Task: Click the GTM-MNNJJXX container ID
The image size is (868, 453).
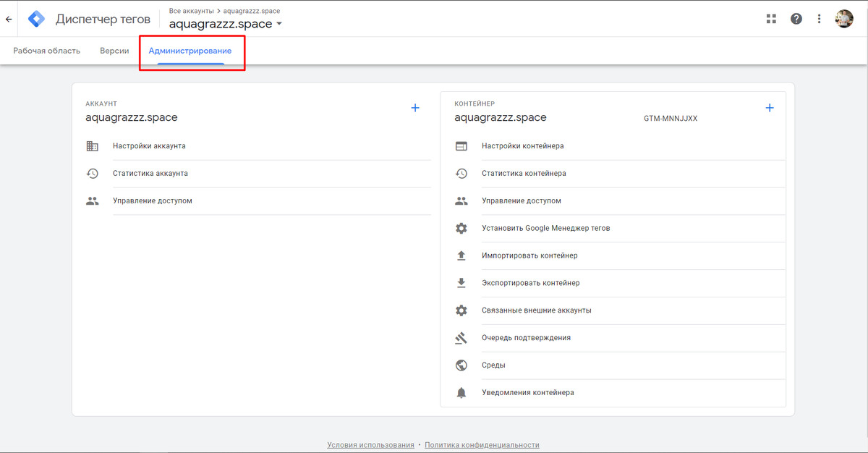Action: point(671,118)
